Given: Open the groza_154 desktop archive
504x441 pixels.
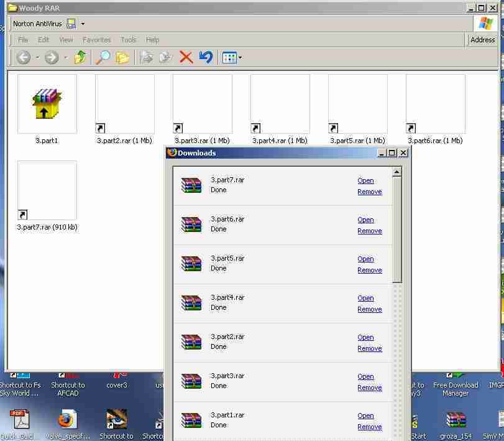Looking at the screenshot, I should 456,421.
